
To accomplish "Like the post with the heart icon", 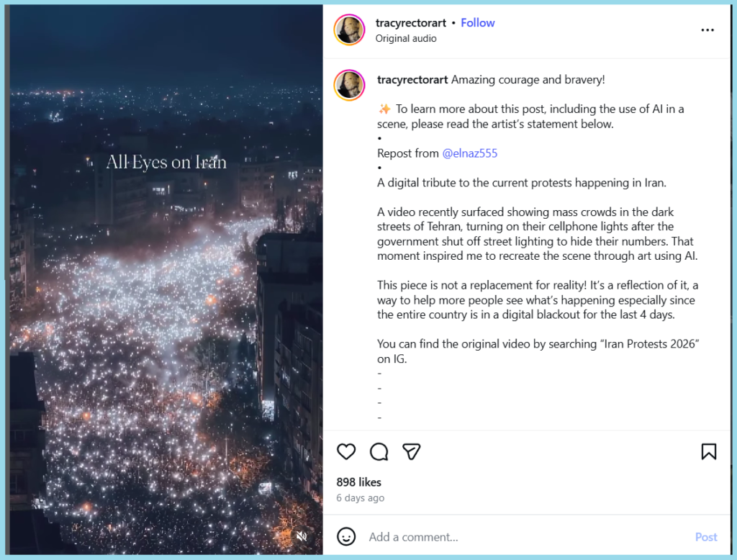I will pyautogui.click(x=346, y=452).
